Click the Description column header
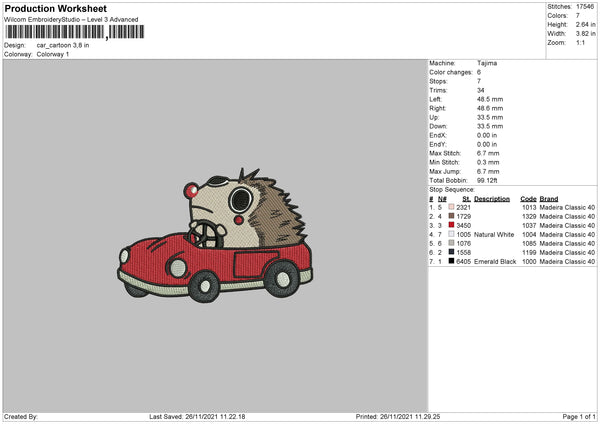 click(x=491, y=198)
